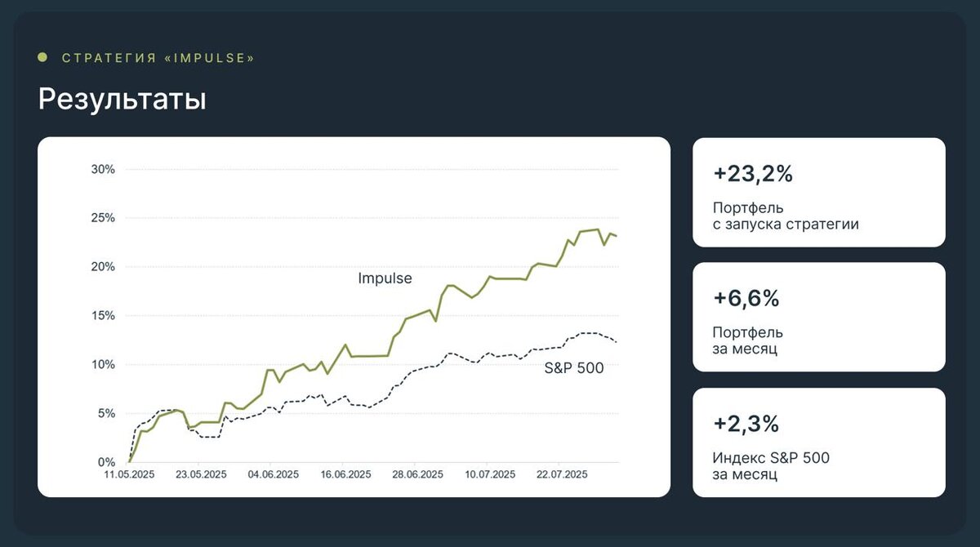This screenshot has width=980, height=547.
Task: Click the 22.07.2025 date on the horizontal axis
Action: coord(561,474)
